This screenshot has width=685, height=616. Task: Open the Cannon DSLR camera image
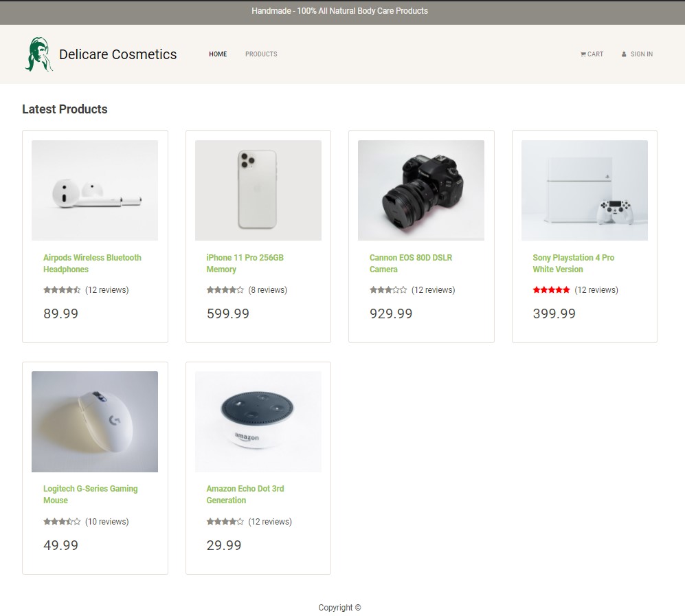(421, 190)
